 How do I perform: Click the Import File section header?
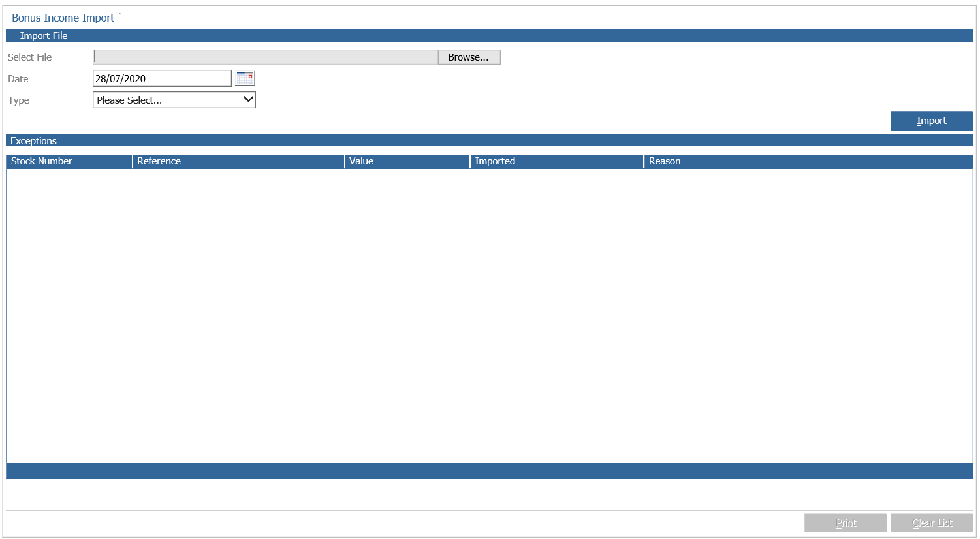(x=490, y=36)
